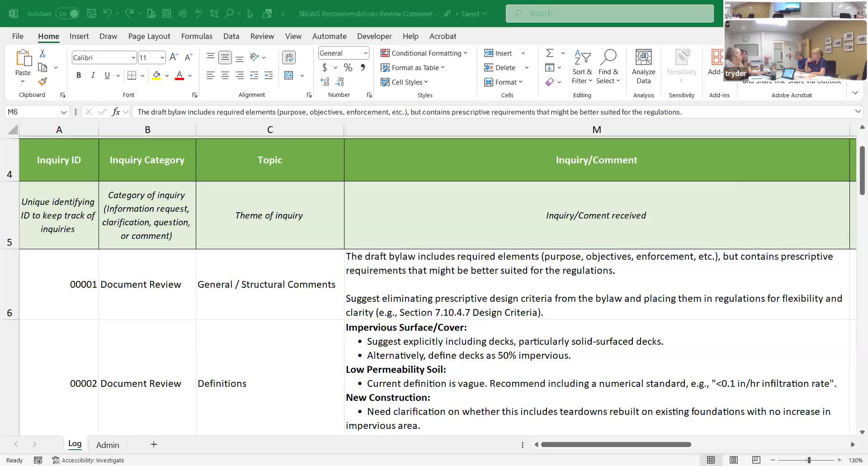
Task: Open the Formulas ribbon tab
Action: pos(197,36)
